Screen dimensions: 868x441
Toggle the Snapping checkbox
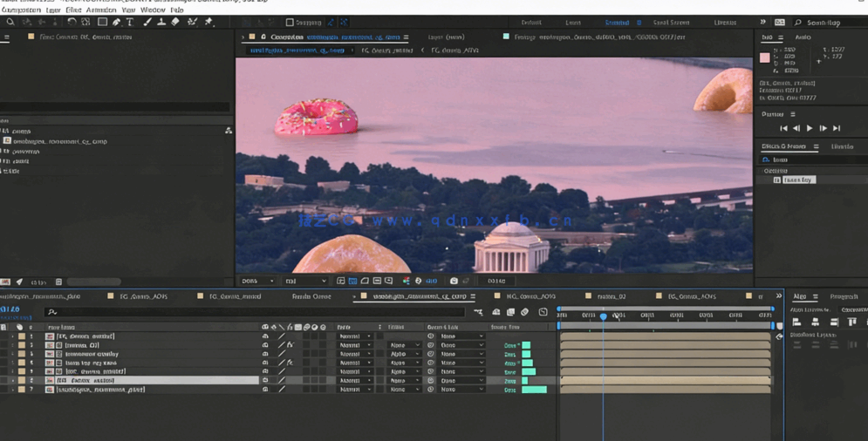290,23
